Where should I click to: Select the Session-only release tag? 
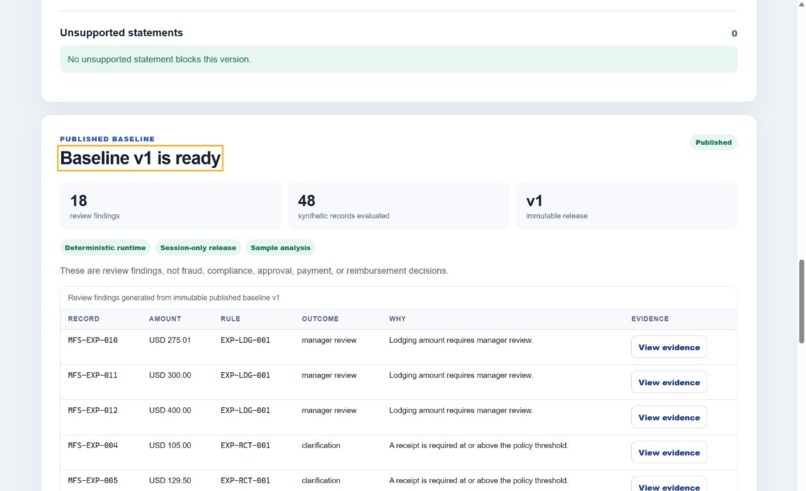pos(198,248)
